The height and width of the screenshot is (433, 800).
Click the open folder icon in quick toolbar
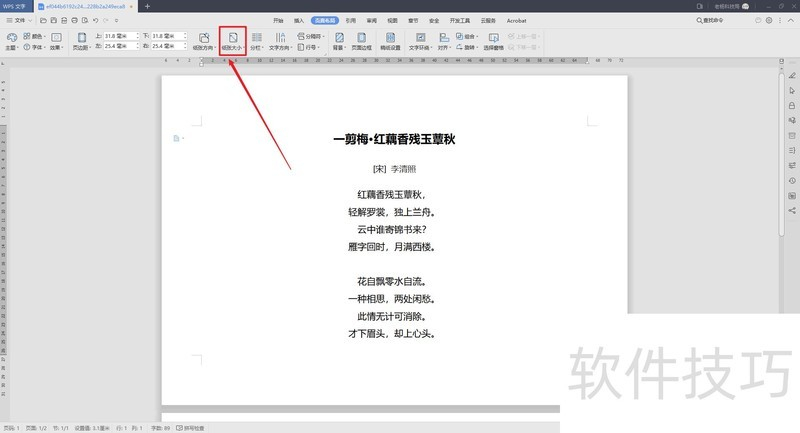click(x=43, y=20)
